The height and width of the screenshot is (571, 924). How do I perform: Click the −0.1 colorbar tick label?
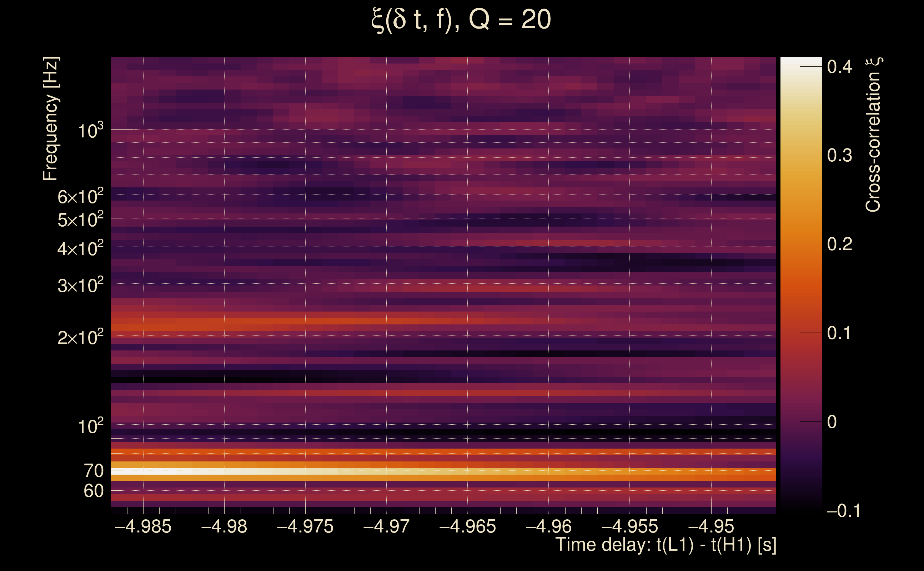click(843, 511)
